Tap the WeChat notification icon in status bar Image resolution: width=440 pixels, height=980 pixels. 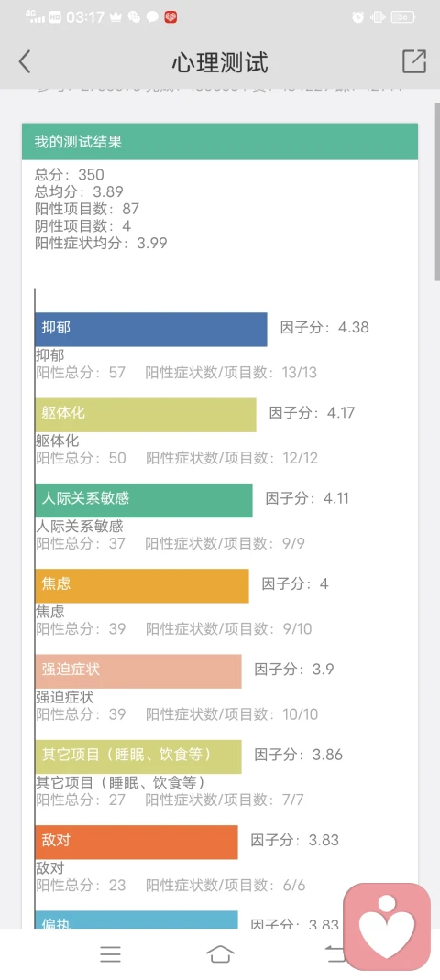point(134,17)
